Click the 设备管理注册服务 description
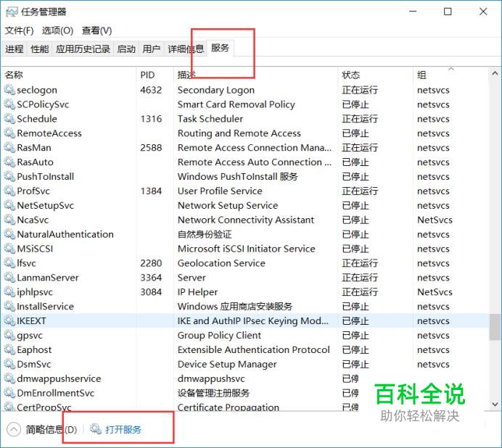Viewport: 502px width, 448px height. coord(213,393)
